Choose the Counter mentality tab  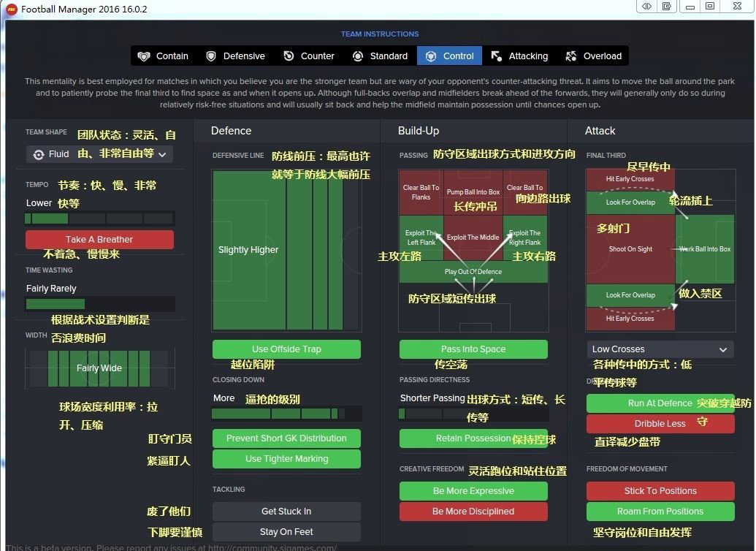tap(308, 56)
